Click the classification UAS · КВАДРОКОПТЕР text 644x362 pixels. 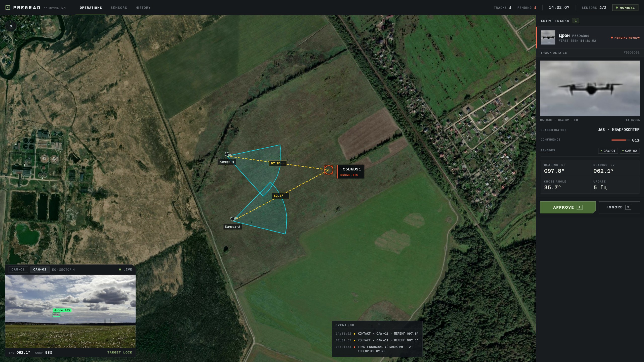(x=618, y=130)
